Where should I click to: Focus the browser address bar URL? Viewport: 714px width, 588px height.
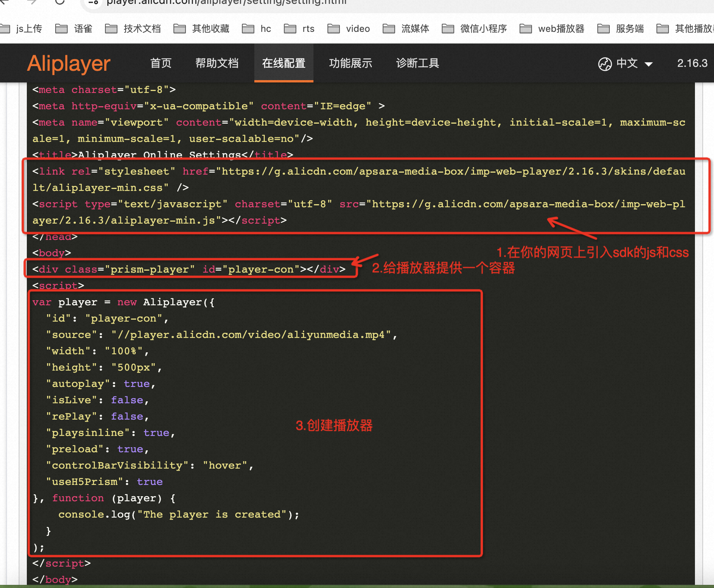click(227, 2)
